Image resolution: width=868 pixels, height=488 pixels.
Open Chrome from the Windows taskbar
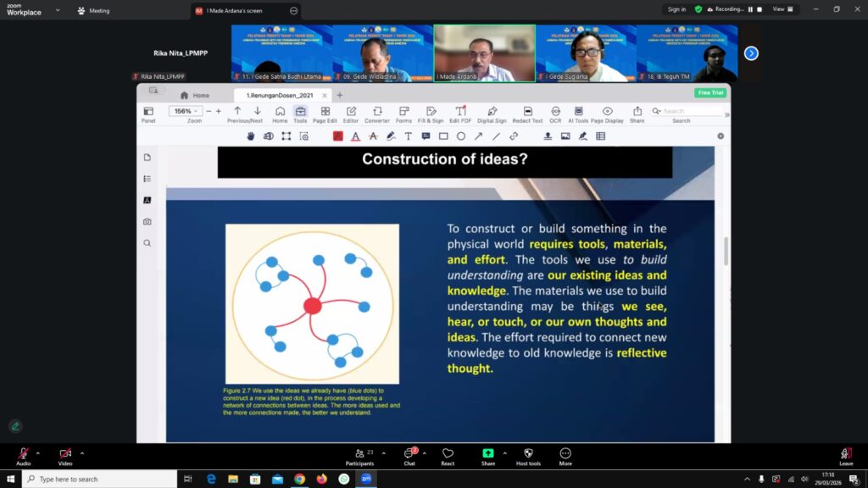pyautogui.click(x=299, y=479)
